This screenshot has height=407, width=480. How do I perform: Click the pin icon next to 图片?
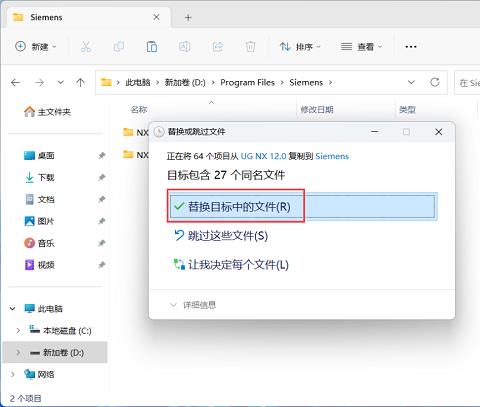pos(102,221)
